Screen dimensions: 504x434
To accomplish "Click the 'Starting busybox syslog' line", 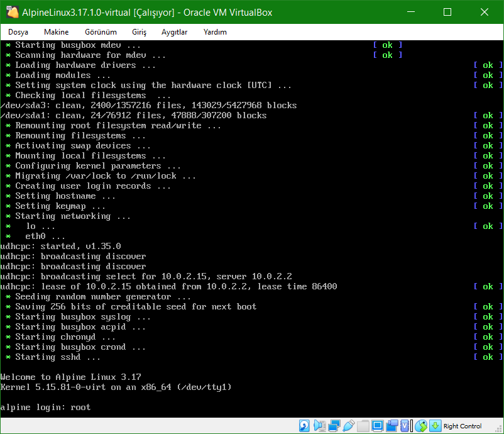I will 78,317.
